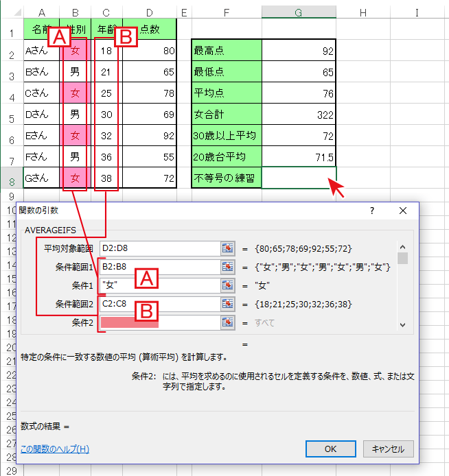Viewport: 449px width, 476px height.
Task: Click the キャンセル button
Action: click(x=389, y=449)
